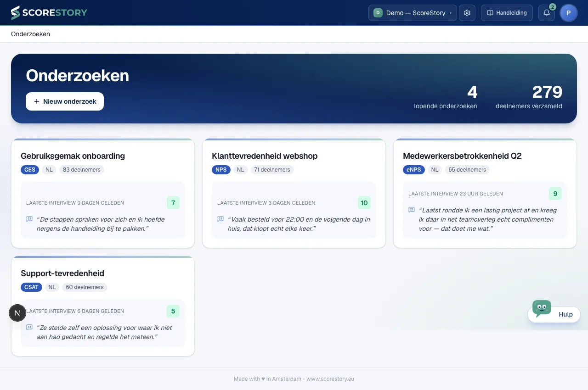This screenshot has height=390, width=588.
Task: Click the Onderzoeken breadcrumb
Action: click(x=30, y=34)
